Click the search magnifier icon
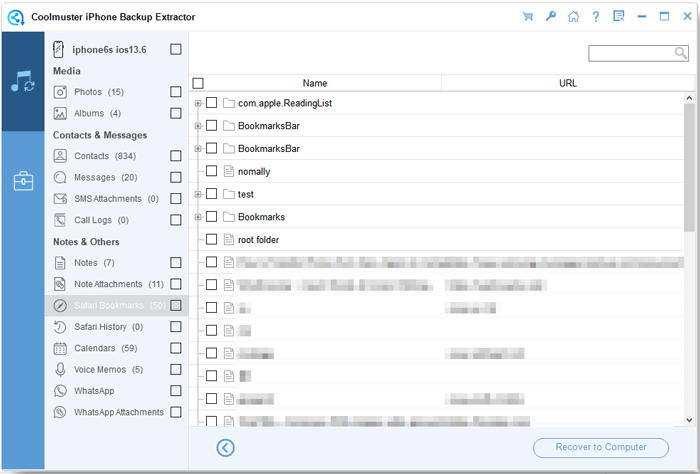Screen dimensions: 700x474 point(680,53)
